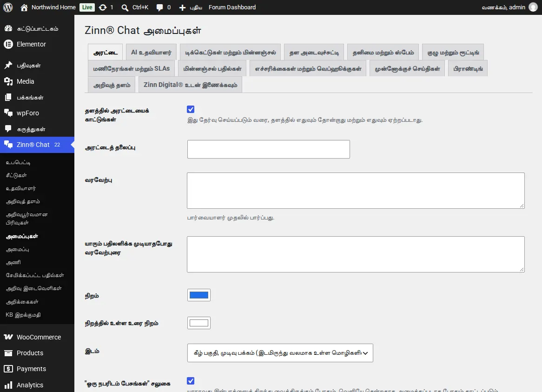The height and width of the screenshot is (392, 542).
Task: Open Forum Dashboard link
Action: tap(232, 7)
